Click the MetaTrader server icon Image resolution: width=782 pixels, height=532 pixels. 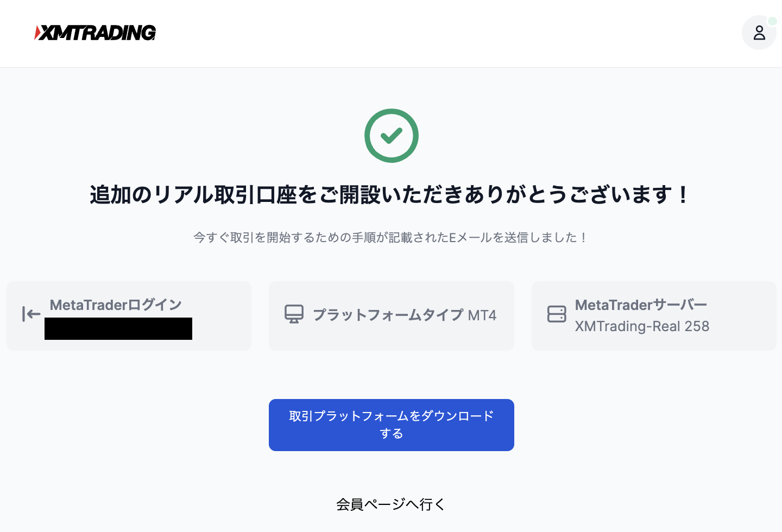click(557, 314)
